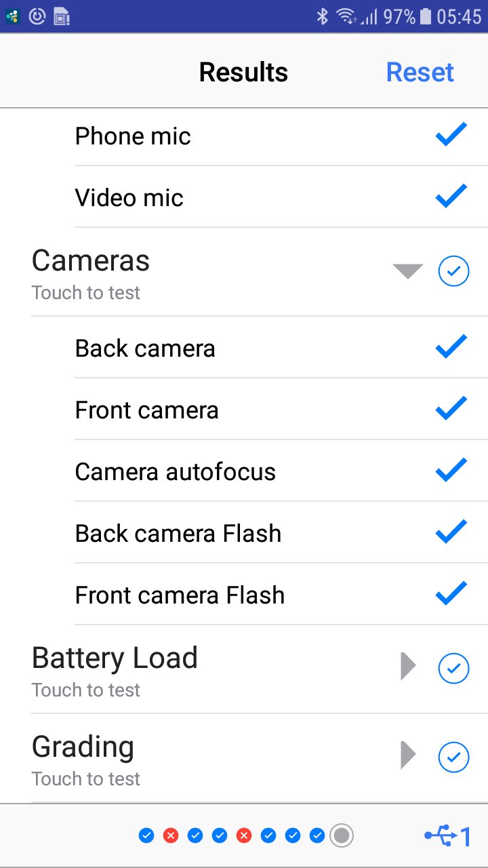The image size is (488, 868).
Task: Expand the Battery Load section arrow
Action: tap(408, 667)
